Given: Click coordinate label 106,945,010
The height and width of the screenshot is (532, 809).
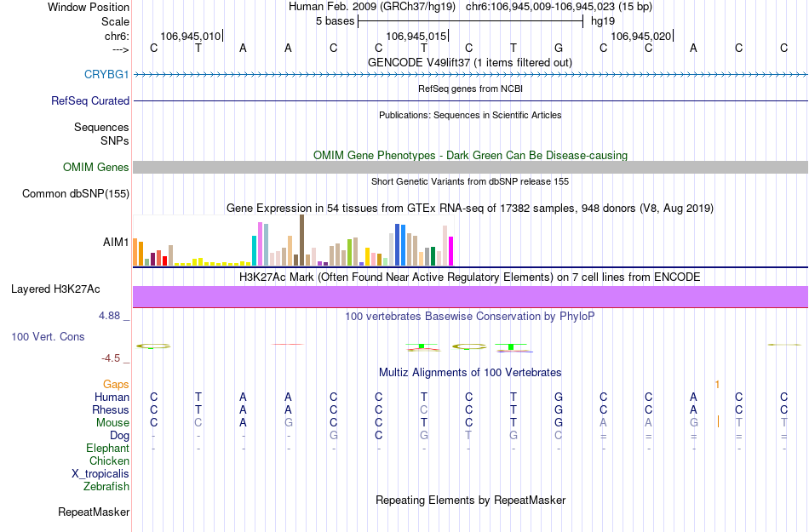Looking at the screenshot, I should (191, 36).
